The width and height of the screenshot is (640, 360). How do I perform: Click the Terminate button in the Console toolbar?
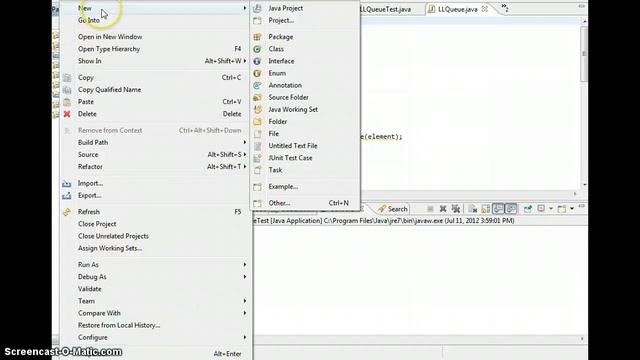[x=430, y=209]
